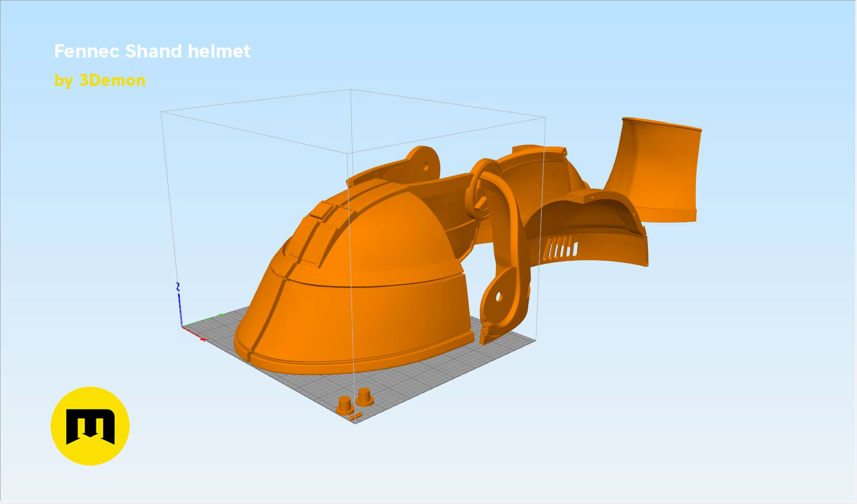
Task: Select the "Fennec Shand helmet" title text
Action: point(152,51)
